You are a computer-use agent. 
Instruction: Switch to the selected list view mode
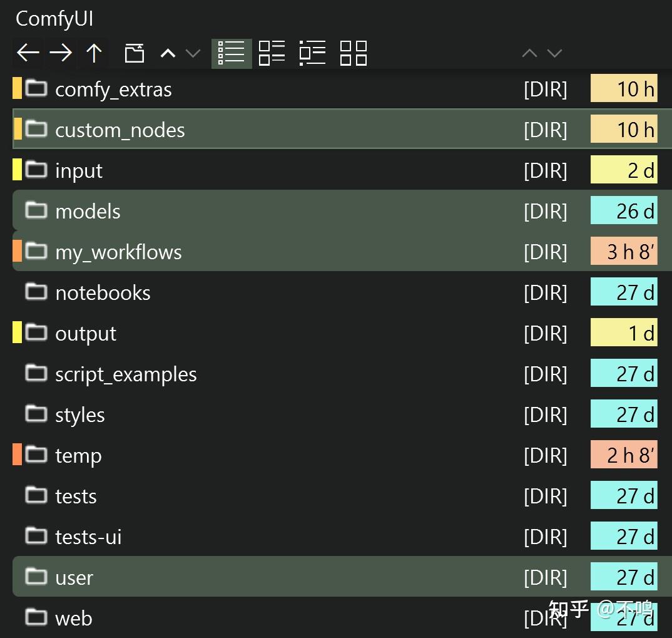tap(232, 53)
